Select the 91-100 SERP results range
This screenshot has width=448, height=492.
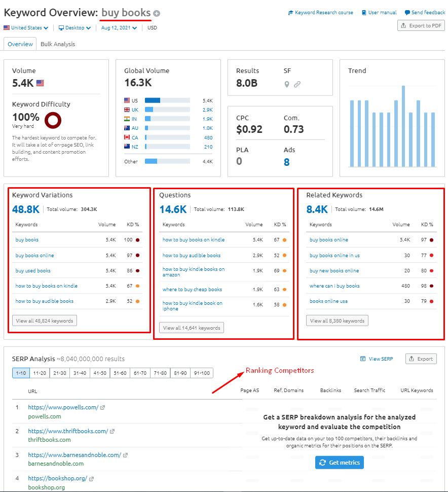click(201, 373)
